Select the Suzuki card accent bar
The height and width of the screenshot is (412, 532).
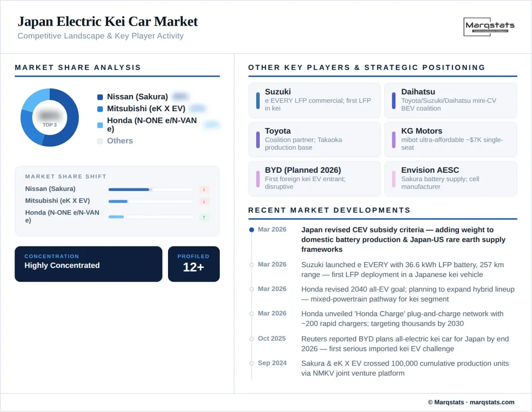click(x=258, y=100)
